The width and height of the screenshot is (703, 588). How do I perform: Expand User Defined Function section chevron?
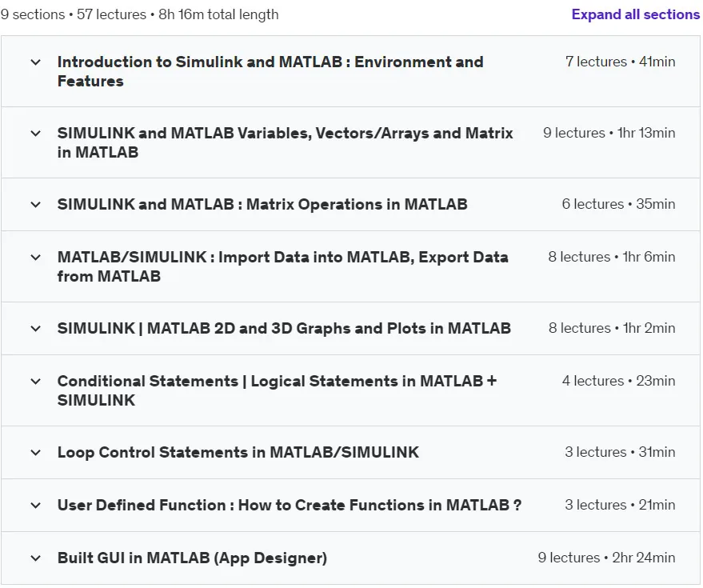(x=36, y=506)
